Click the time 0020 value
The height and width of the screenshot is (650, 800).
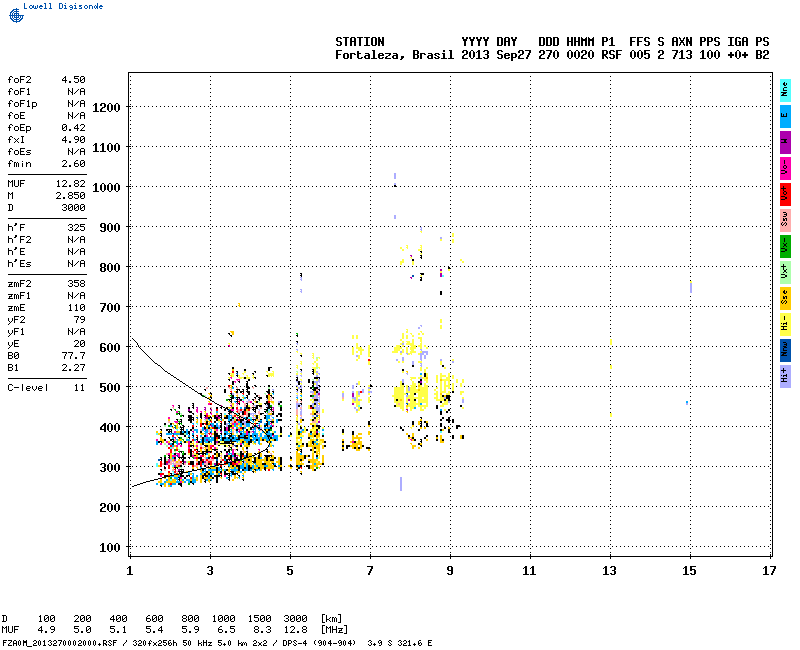pos(580,55)
